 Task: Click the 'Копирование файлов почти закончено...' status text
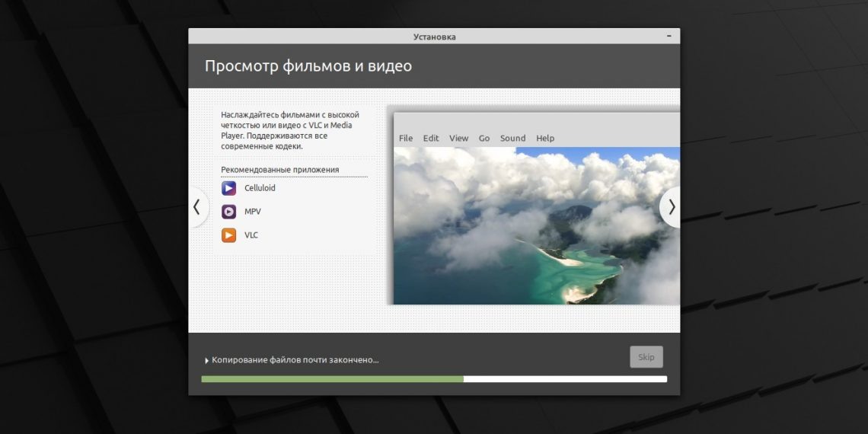pos(295,360)
